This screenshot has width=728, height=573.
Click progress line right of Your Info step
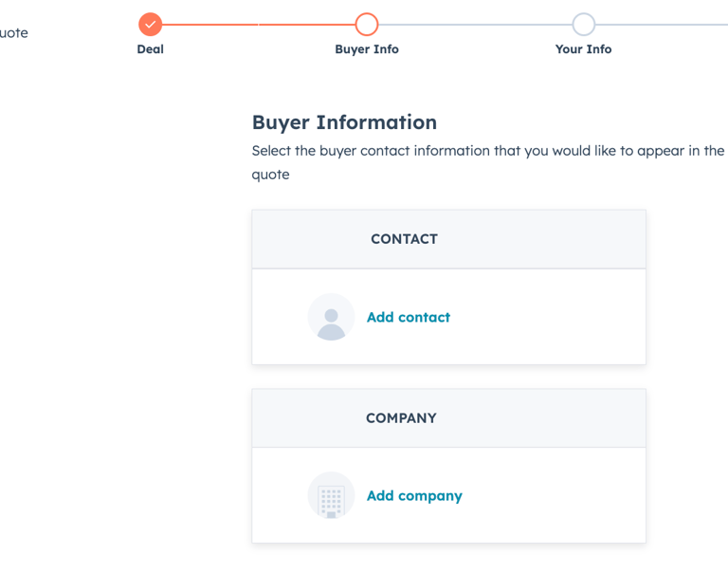click(664, 25)
